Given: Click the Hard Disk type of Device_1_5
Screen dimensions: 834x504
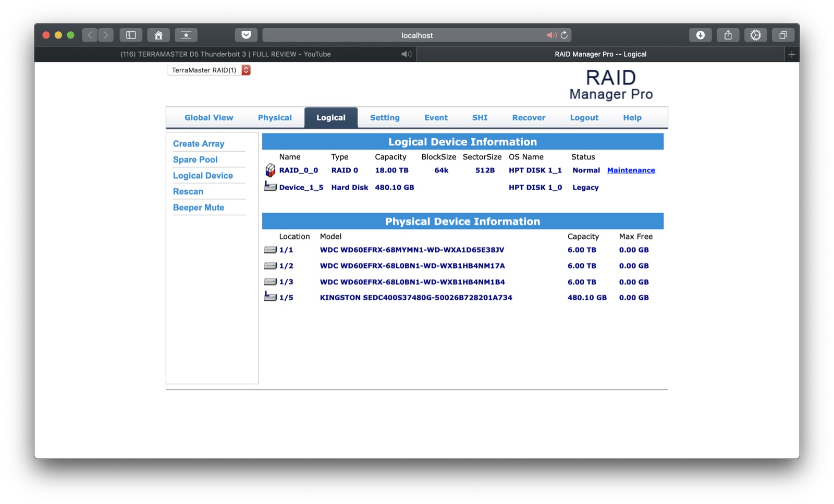Looking at the screenshot, I should [x=350, y=188].
